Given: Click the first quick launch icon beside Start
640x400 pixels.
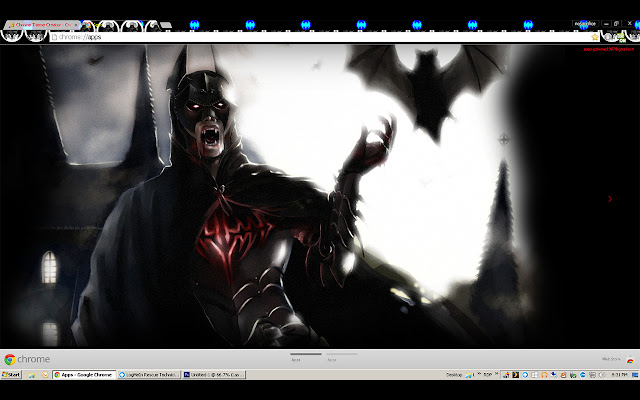Looking at the screenshot, I should [x=31, y=375].
